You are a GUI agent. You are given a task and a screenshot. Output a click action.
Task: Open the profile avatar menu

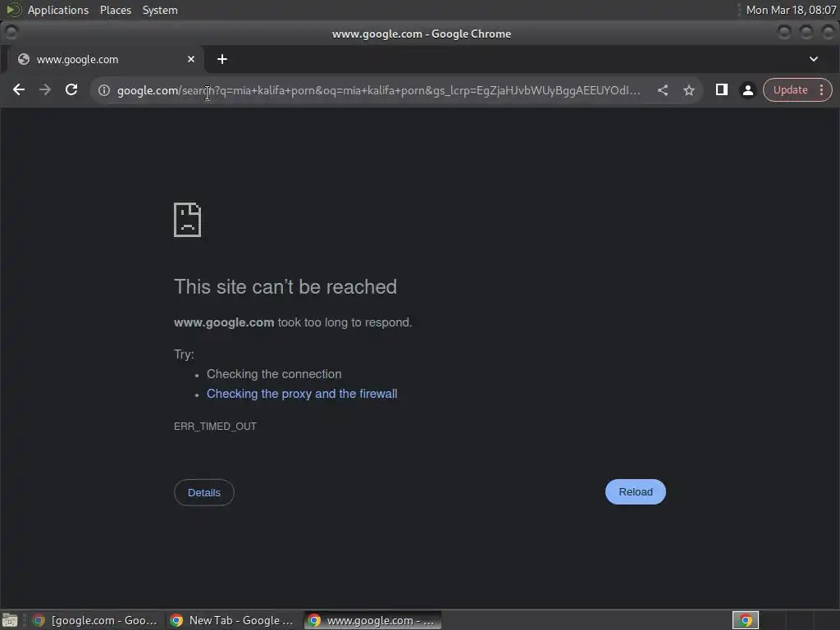point(748,90)
